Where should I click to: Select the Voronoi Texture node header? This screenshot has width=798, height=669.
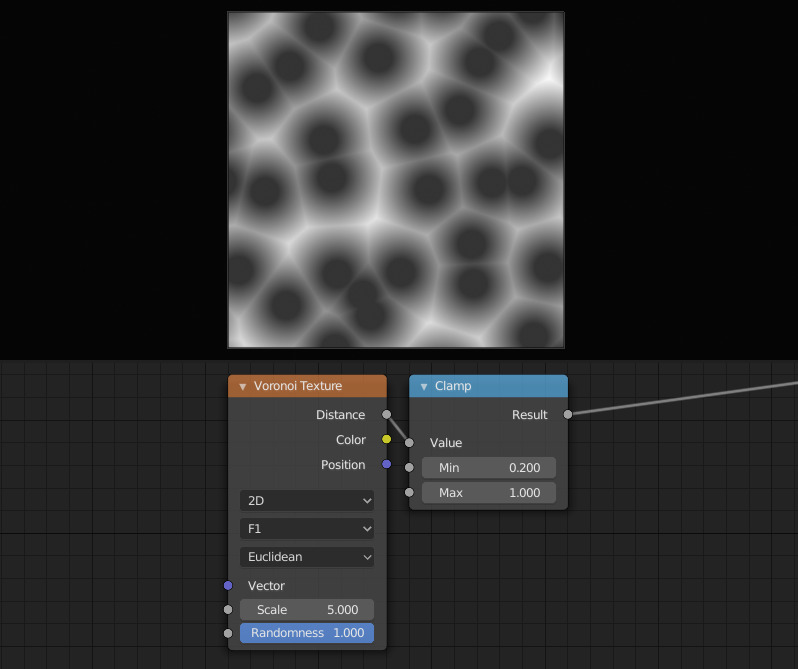coord(307,386)
